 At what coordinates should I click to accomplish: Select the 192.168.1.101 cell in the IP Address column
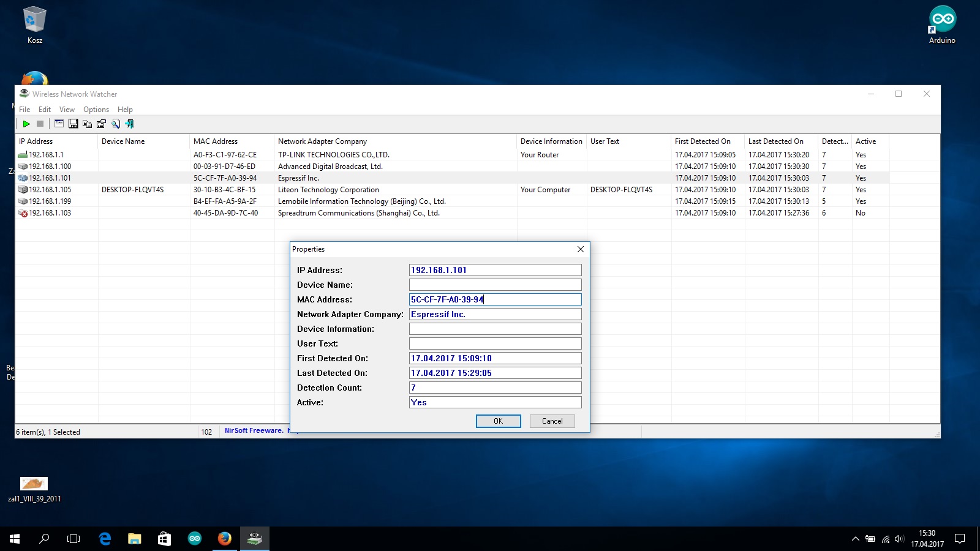coord(50,178)
